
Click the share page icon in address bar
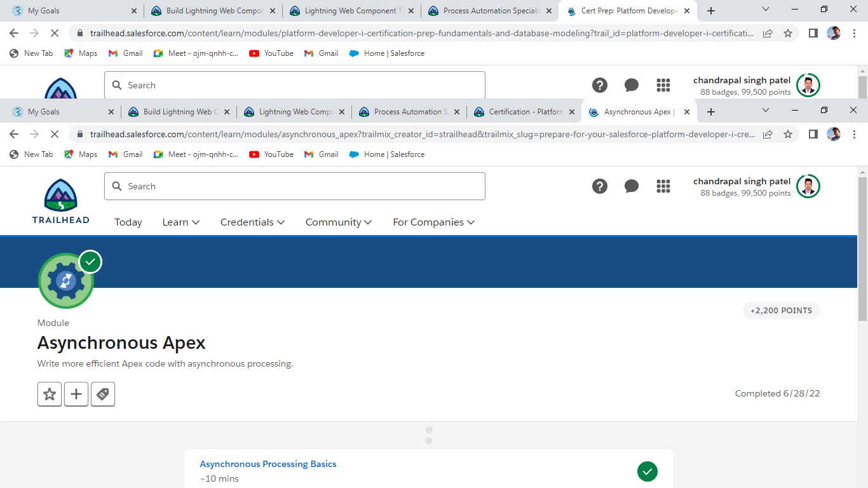click(768, 134)
